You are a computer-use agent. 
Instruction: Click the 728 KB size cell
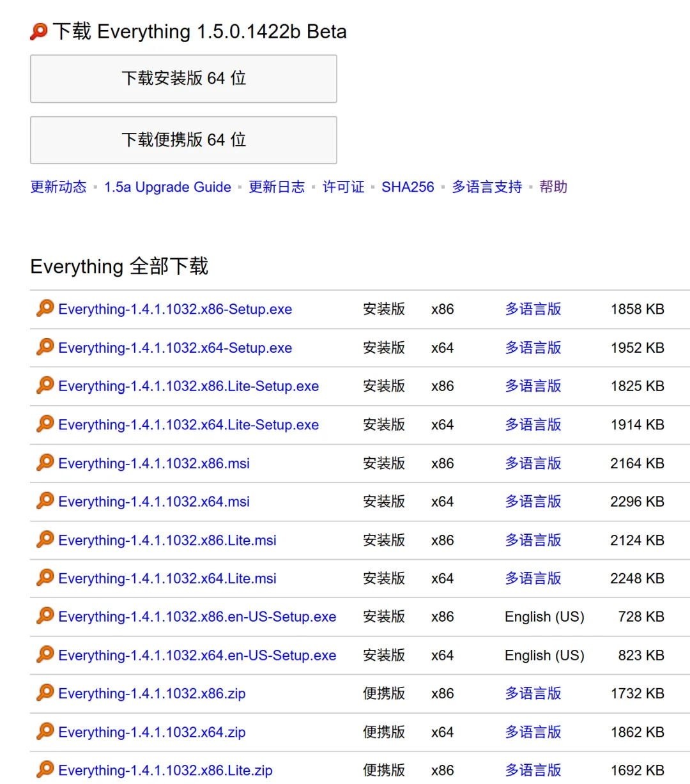coord(641,617)
